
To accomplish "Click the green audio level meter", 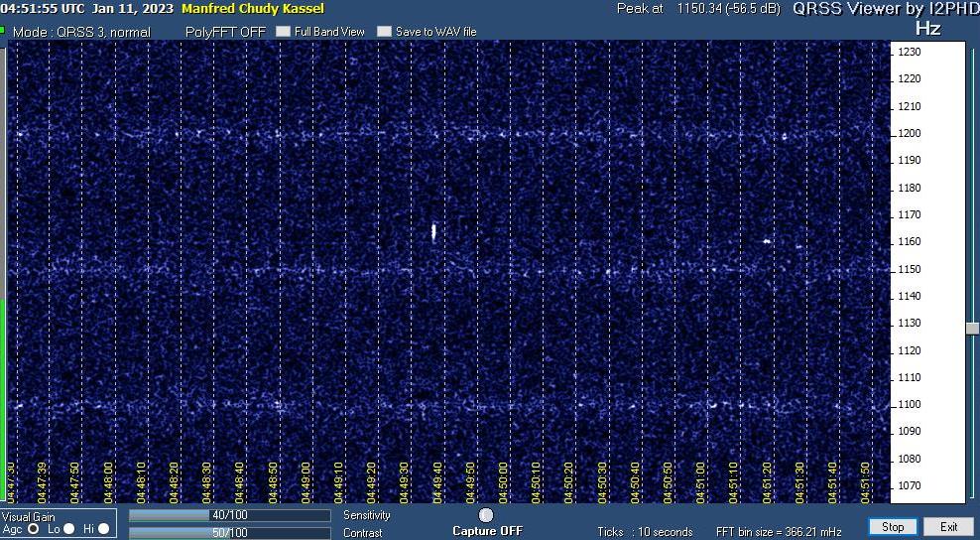I will (3, 400).
